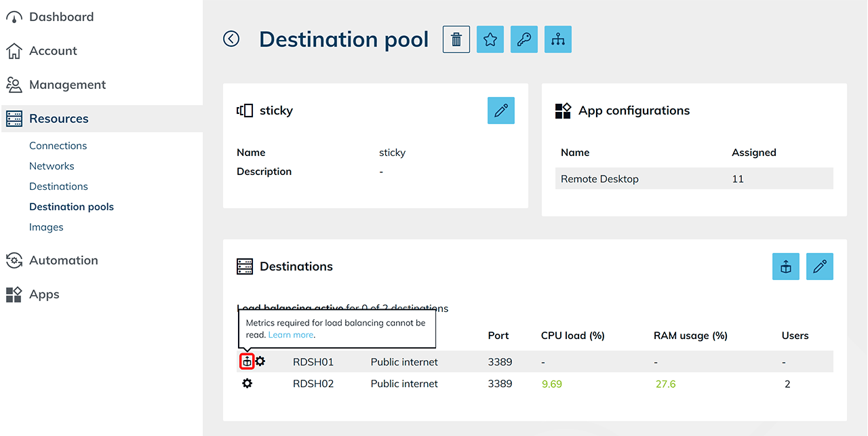Expand the Apps section
868x436 pixels.
point(44,294)
